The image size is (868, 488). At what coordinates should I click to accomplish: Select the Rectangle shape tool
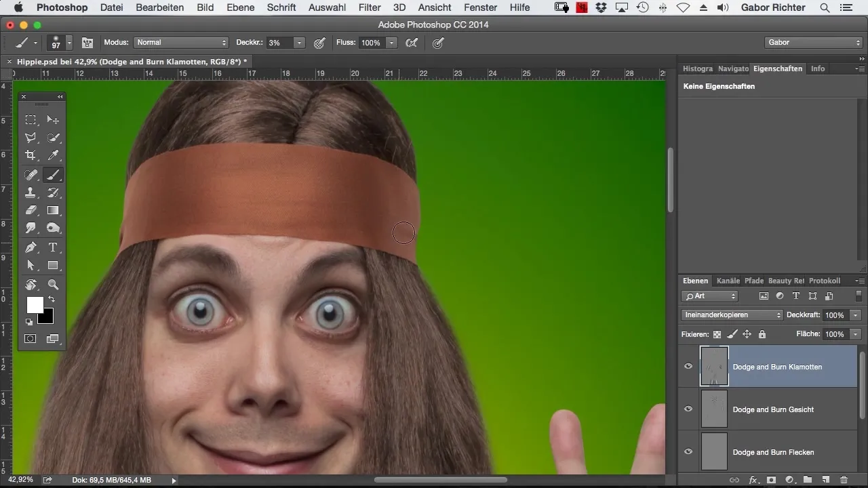tap(53, 266)
